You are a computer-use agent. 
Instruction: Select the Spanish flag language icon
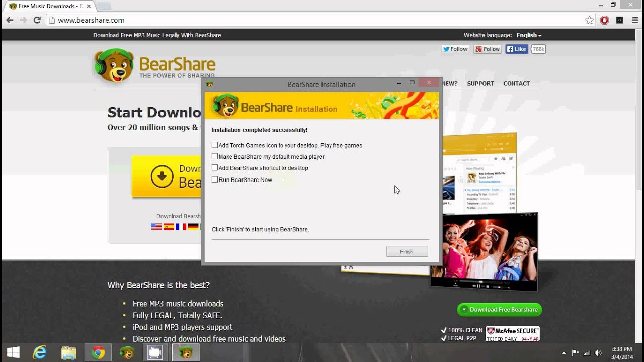[x=169, y=227]
